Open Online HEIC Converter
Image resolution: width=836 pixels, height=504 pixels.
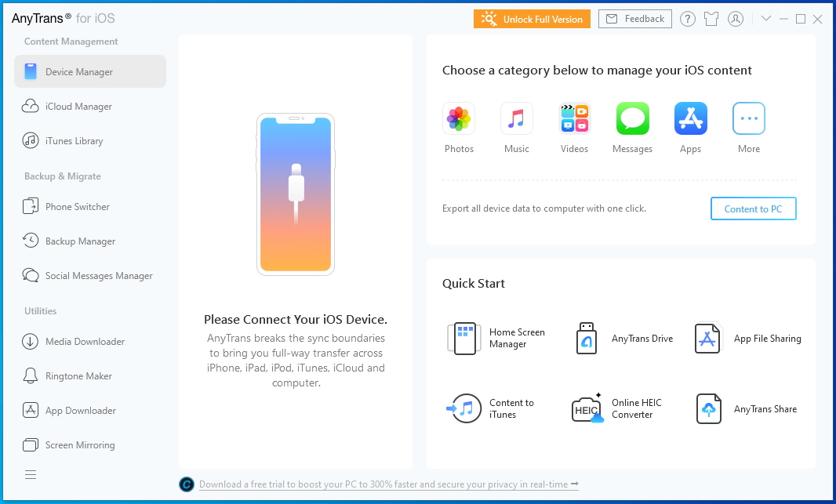616,408
